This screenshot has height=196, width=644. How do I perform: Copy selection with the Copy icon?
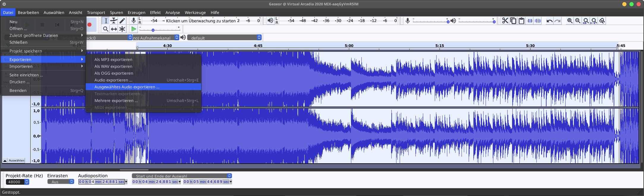click(x=513, y=21)
